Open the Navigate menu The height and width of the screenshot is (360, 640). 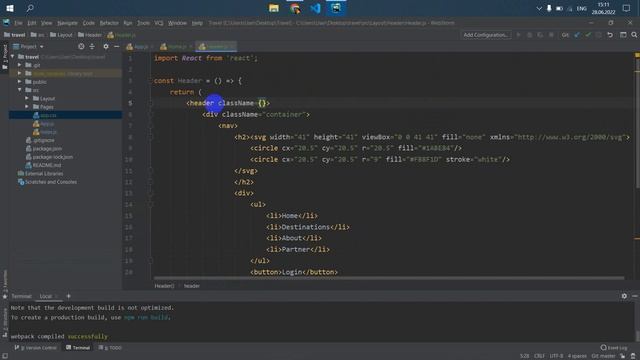[67, 23]
